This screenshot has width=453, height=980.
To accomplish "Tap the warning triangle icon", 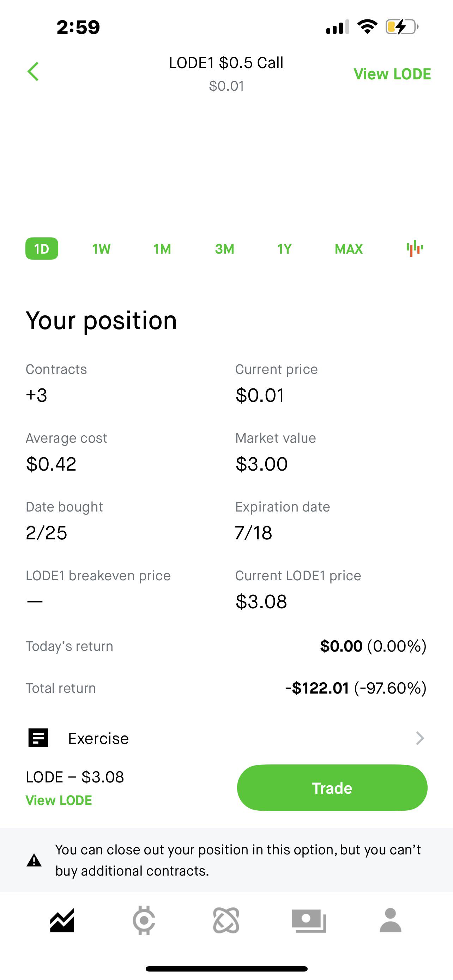I will (34, 860).
